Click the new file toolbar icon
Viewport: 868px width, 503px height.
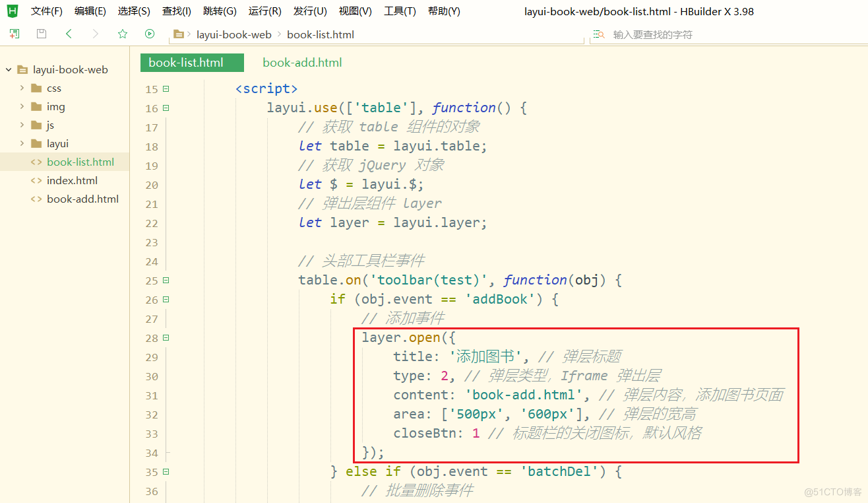click(15, 34)
